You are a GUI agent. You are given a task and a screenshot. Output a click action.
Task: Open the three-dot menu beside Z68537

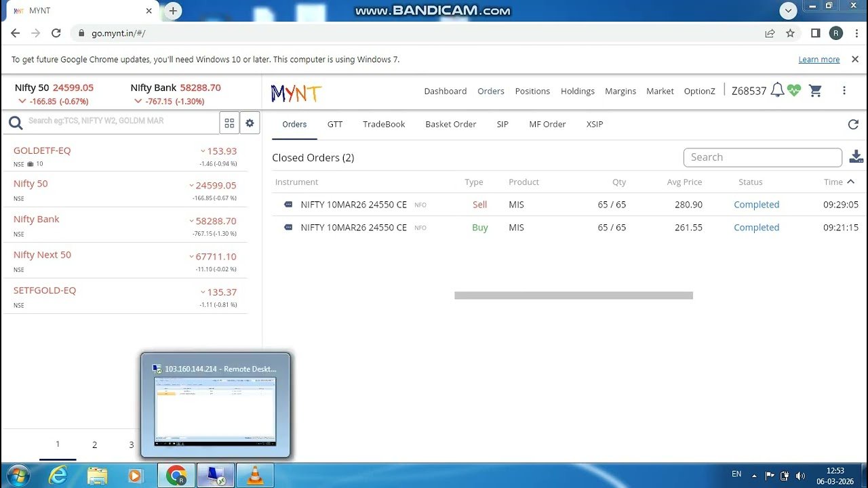click(x=844, y=90)
